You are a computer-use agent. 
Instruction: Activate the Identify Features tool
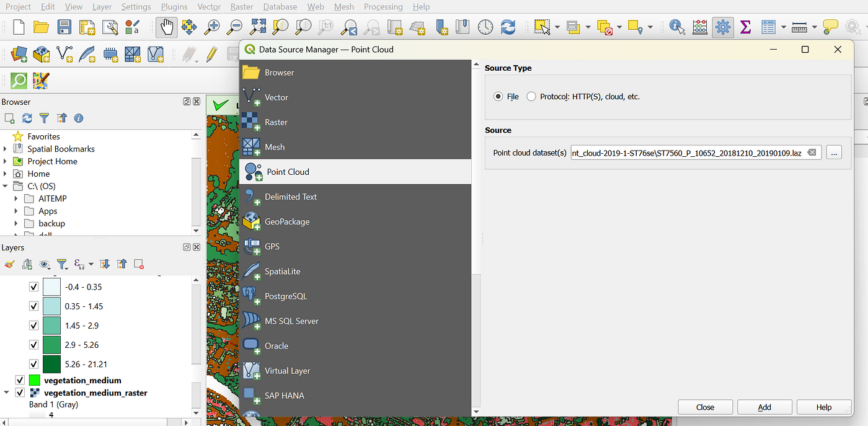tap(677, 27)
